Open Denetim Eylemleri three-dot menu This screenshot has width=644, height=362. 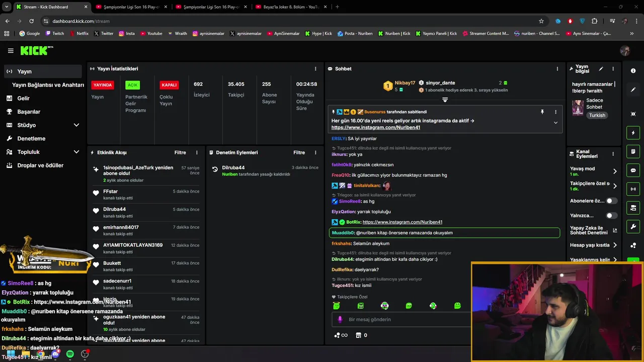pyautogui.click(x=315, y=152)
